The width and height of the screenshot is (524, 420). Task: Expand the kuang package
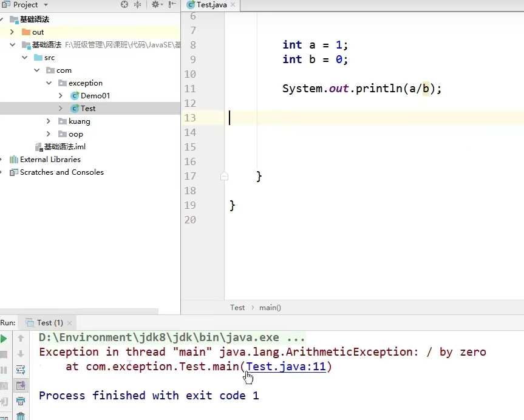[49, 121]
